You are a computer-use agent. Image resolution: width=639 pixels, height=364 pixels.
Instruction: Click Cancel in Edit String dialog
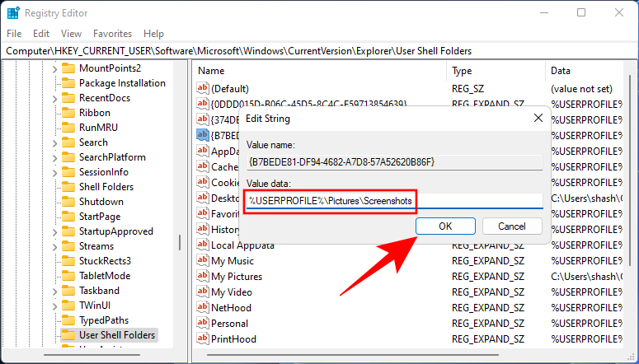click(x=512, y=226)
